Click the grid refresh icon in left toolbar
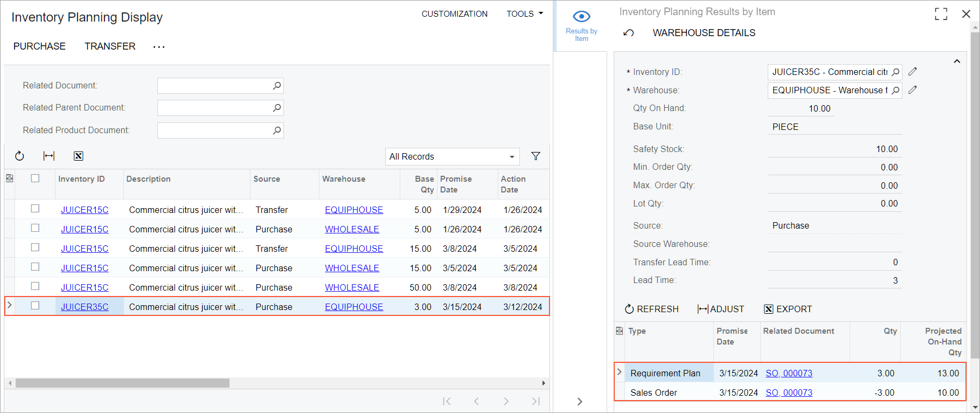 click(19, 156)
